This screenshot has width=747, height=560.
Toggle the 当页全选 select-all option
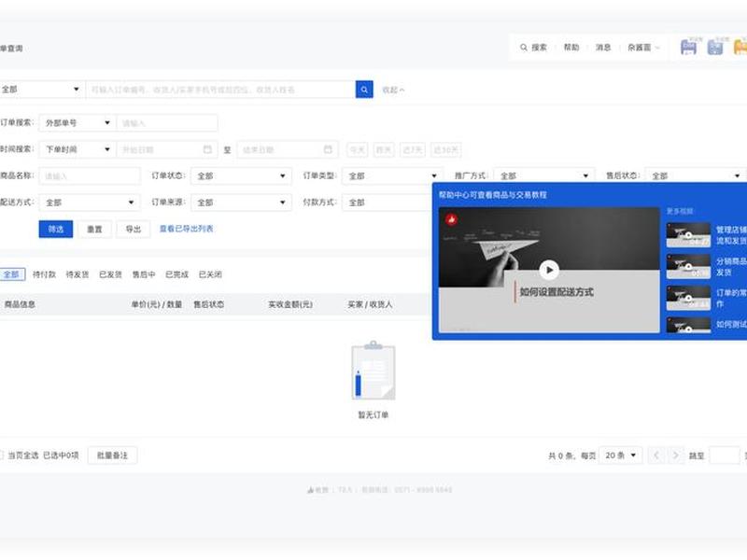pyautogui.click(x=1, y=455)
